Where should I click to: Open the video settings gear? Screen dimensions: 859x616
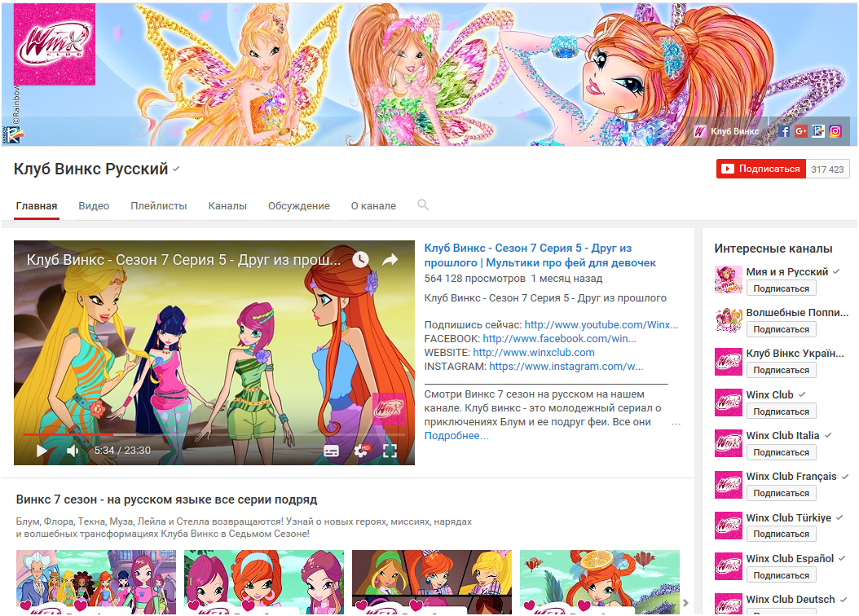click(x=362, y=451)
